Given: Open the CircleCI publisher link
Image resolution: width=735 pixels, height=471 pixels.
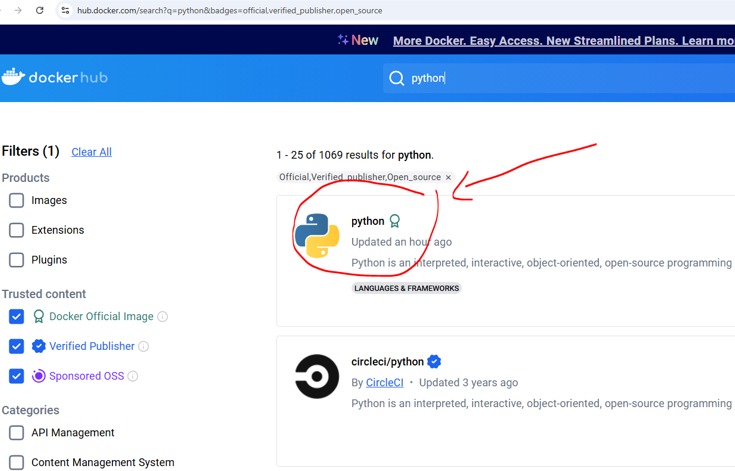Looking at the screenshot, I should tap(384, 383).
